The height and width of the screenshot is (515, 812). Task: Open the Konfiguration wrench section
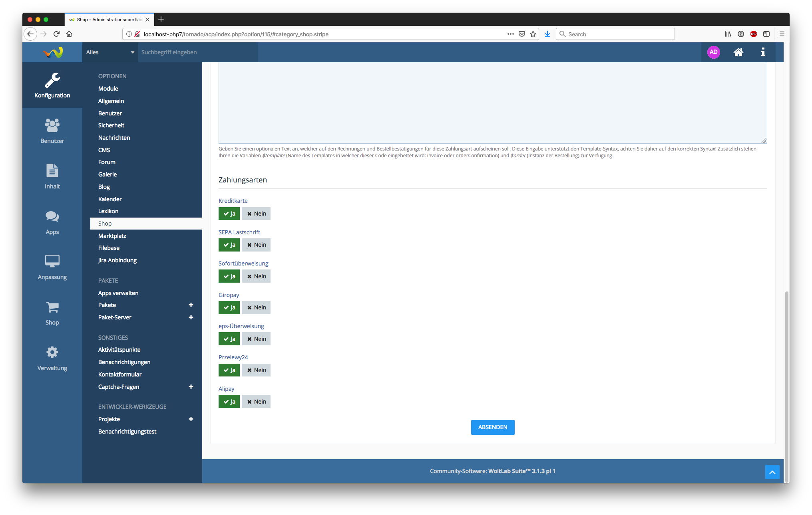(52, 85)
